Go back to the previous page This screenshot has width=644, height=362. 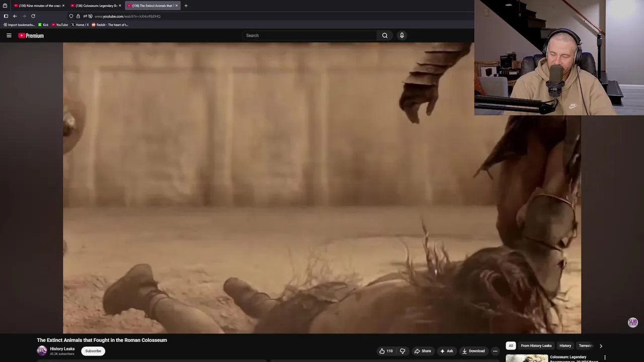point(15,16)
